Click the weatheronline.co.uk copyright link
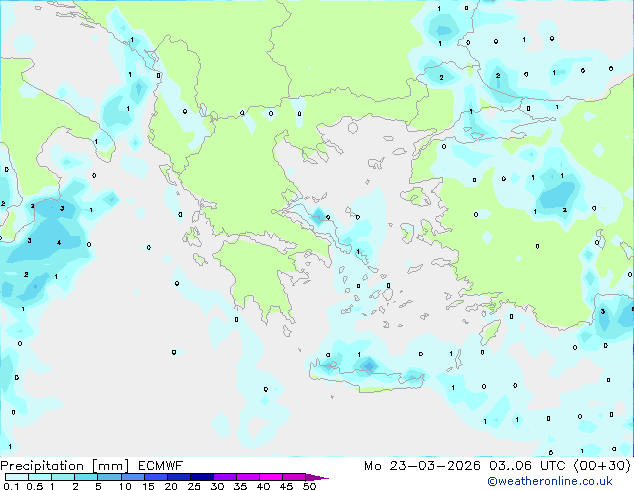 click(x=550, y=481)
